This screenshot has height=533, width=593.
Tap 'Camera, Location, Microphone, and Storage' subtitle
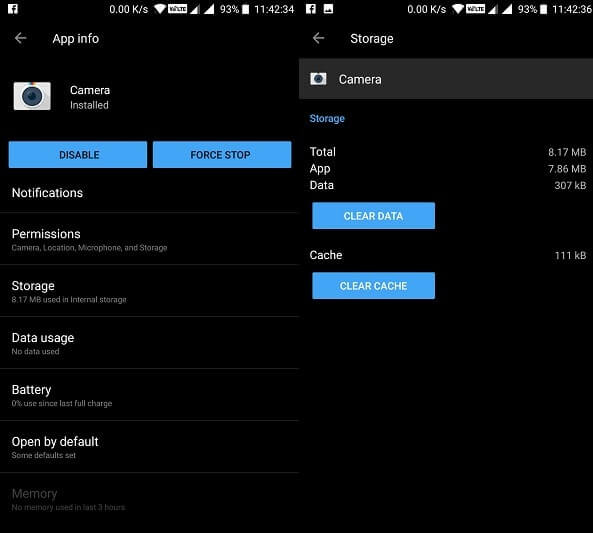[89, 248]
